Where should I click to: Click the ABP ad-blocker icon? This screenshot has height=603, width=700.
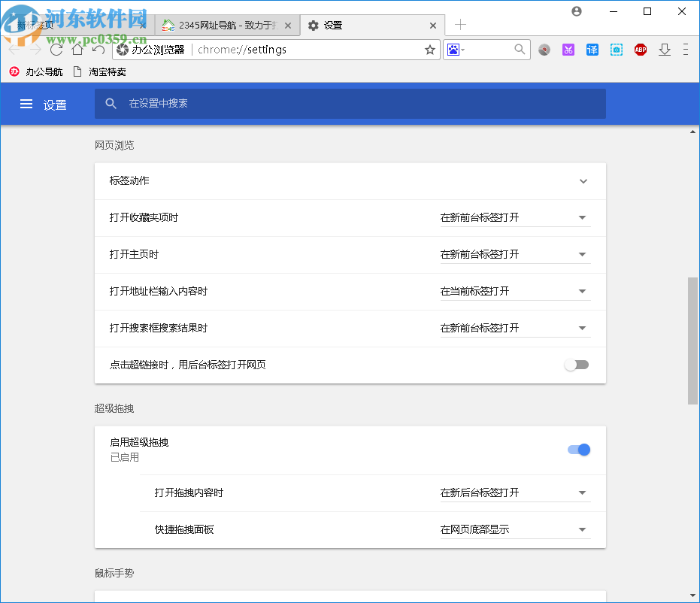tap(640, 50)
